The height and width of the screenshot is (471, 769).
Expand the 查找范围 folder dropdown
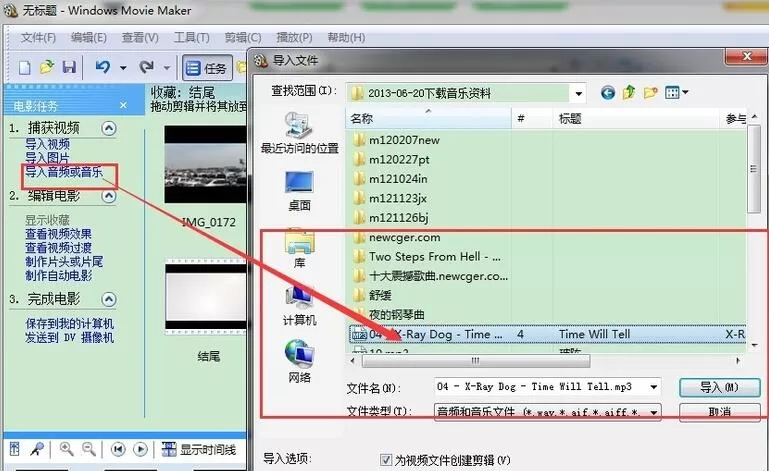coord(579,93)
